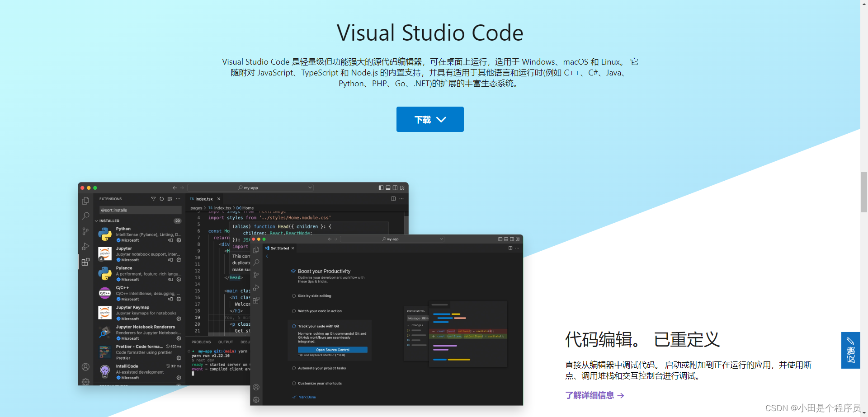Expand the Changes section in the preview
Viewport: 868px width, 417px height.
(415, 325)
